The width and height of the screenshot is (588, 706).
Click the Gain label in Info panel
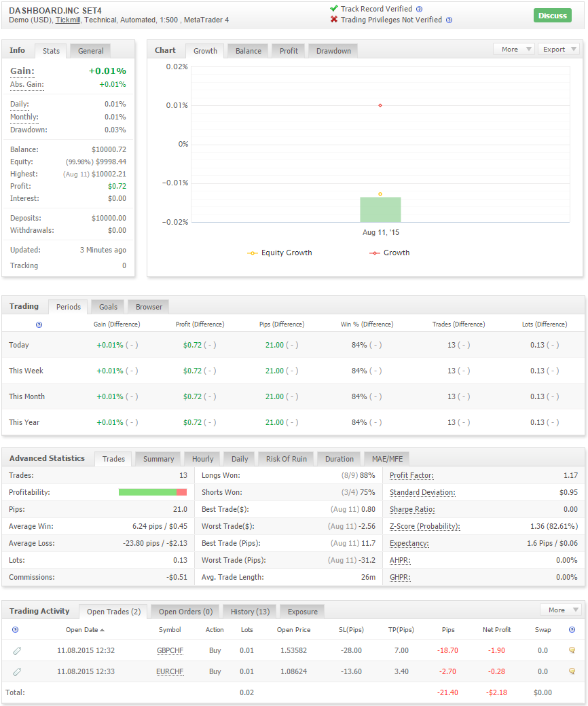point(22,71)
